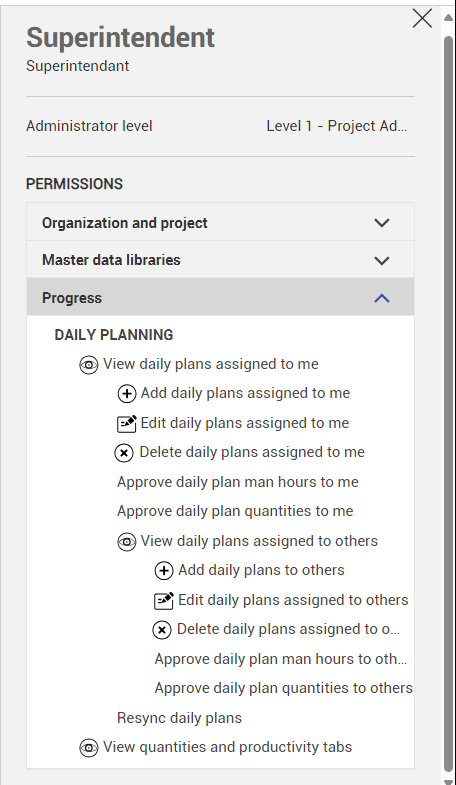Click the Level 1 - Project Admin value

point(336,126)
